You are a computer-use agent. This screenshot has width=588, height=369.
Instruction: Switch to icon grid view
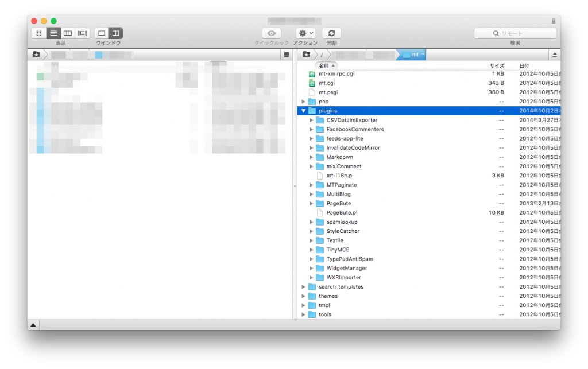(39, 33)
